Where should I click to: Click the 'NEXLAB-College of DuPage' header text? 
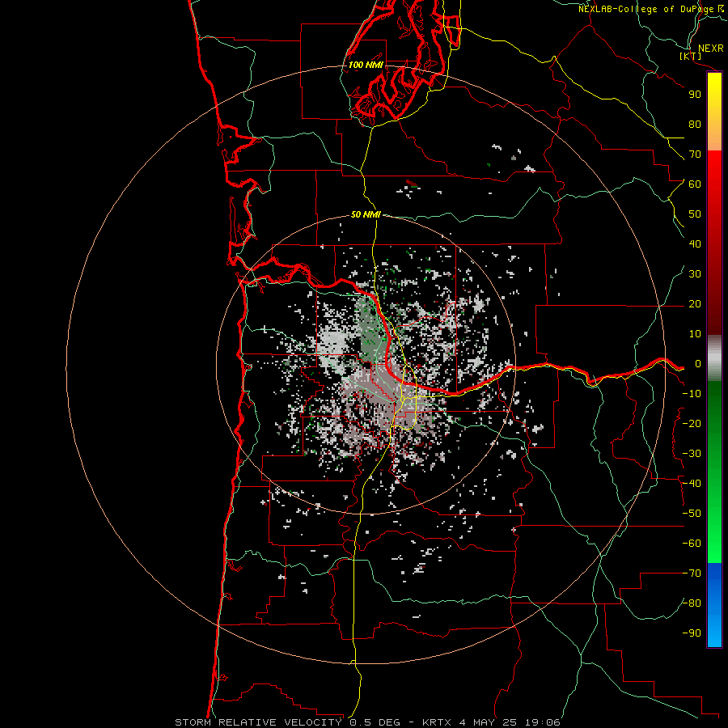(645, 9)
